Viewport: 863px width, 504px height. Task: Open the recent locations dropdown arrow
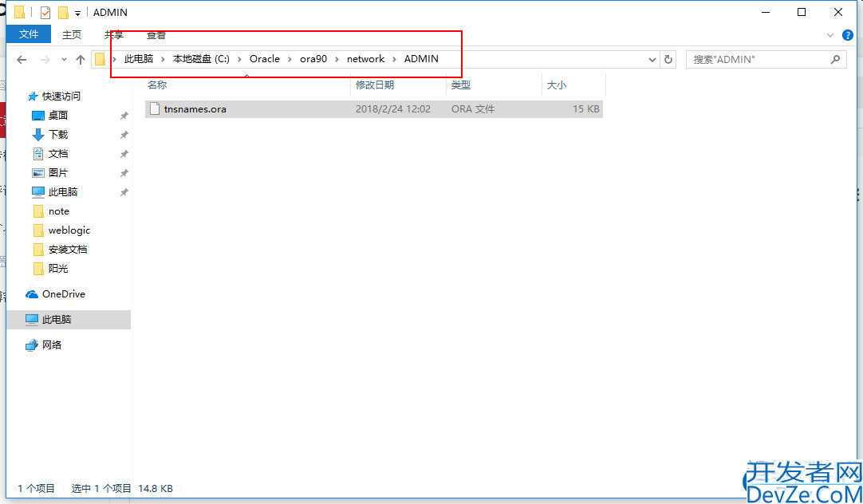point(62,60)
